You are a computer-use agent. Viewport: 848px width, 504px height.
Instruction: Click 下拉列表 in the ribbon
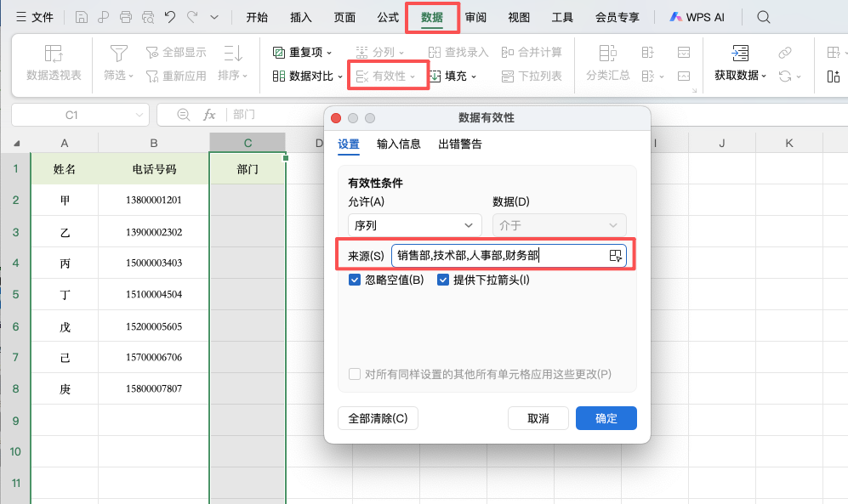[x=532, y=76]
